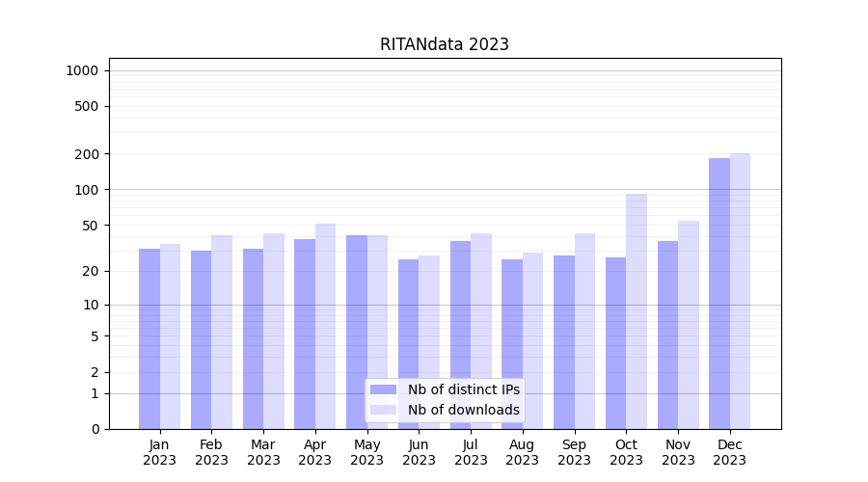Select the 'Nb of downloads' legend label
The height and width of the screenshot is (482, 868).
[463, 410]
